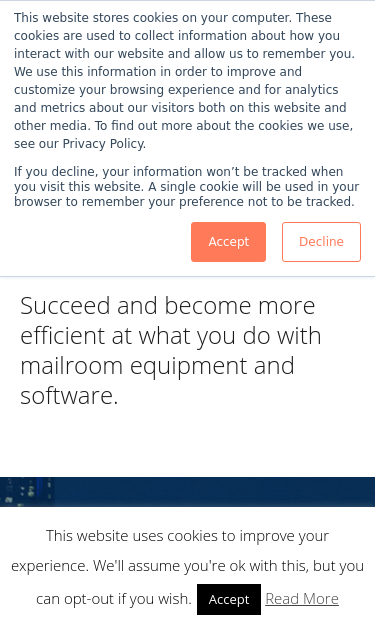This screenshot has height=627, width=375.
Task: Click the building lights at banner's left edge
Action: [x=26, y=492]
